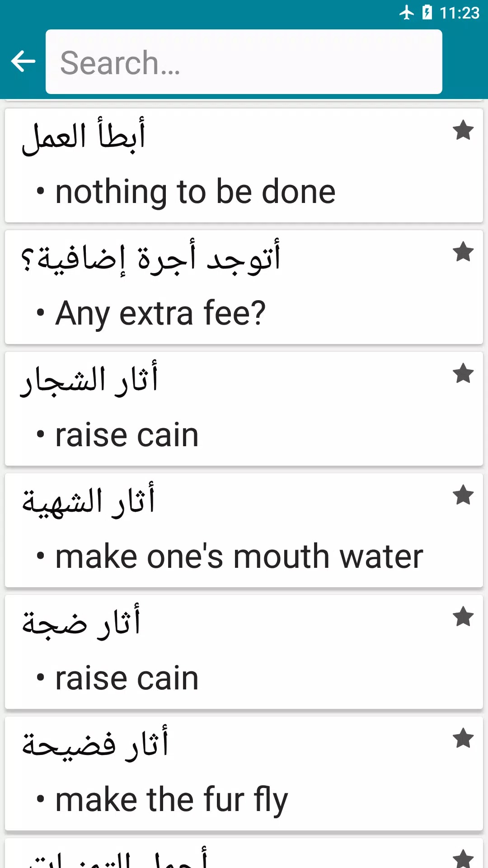Viewport: 488px width, 868px height.
Task: Open the 'make the fur fly' translation
Action: (x=171, y=800)
